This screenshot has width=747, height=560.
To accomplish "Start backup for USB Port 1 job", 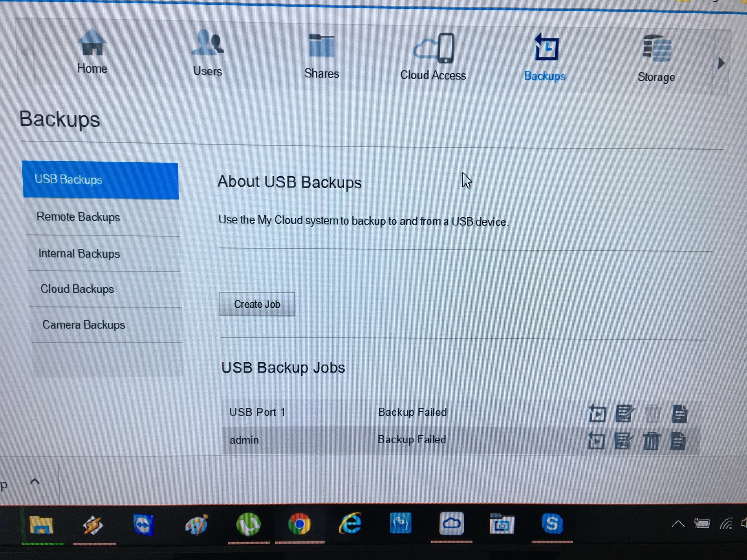I will [x=597, y=413].
